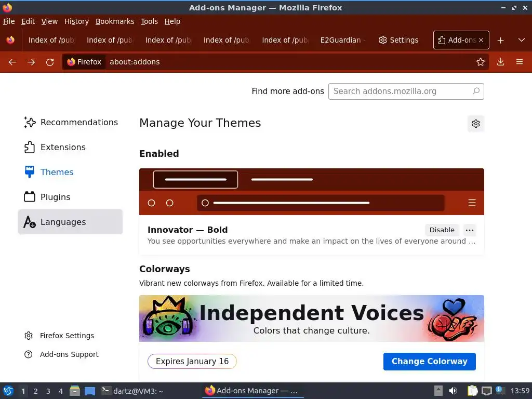Open the File menu
The width and height of the screenshot is (532, 399).
tap(9, 21)
